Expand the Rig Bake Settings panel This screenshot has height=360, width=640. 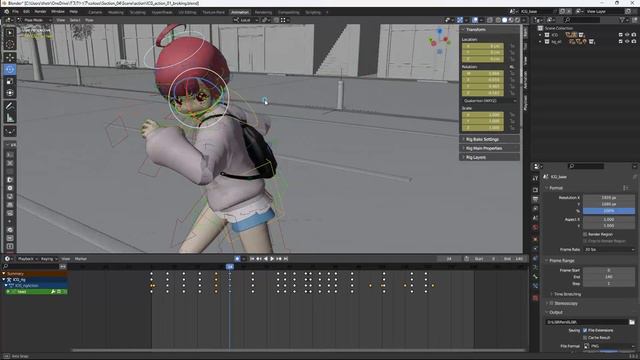pyautogui.click(x=489, y=139)
